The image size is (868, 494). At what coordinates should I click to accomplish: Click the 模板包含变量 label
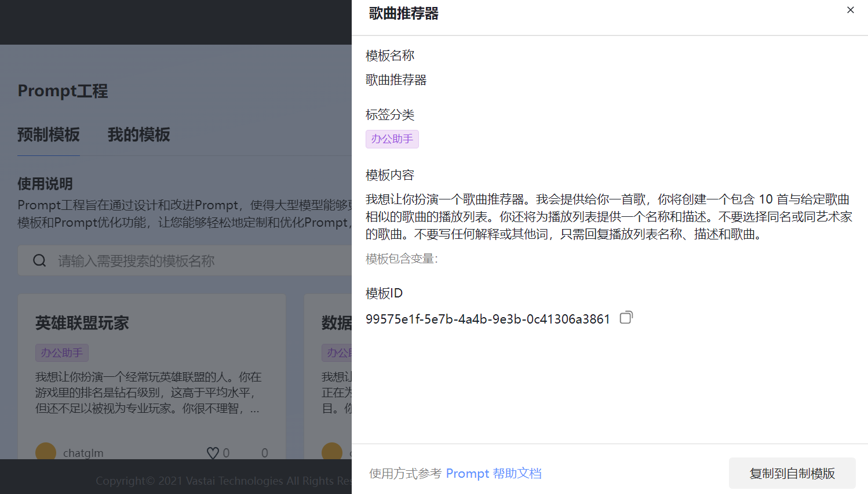click(x=402, y=259)
